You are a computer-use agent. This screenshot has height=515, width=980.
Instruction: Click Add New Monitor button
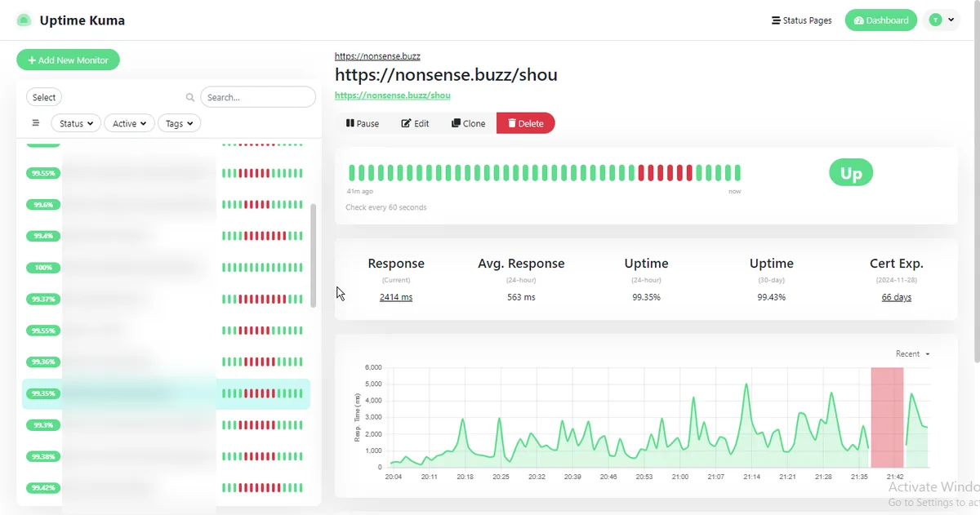tap(68, 60)
